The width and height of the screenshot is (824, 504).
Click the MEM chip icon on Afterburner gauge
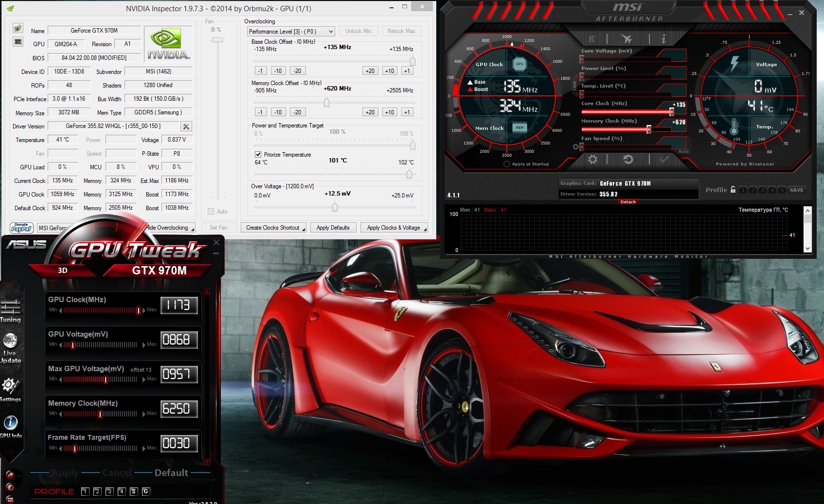coord(519,127)
